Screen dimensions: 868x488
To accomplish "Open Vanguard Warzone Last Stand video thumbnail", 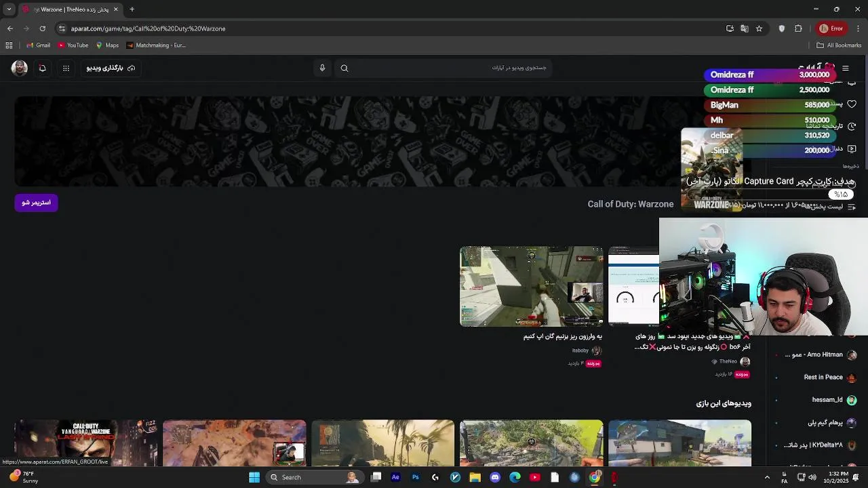I will coord(85,443).
